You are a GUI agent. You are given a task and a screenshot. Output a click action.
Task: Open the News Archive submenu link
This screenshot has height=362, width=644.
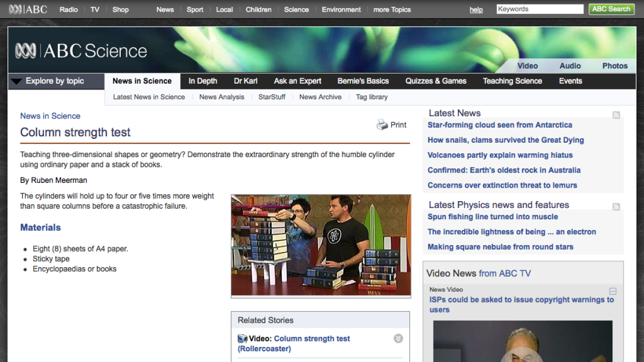coord(320,97)
